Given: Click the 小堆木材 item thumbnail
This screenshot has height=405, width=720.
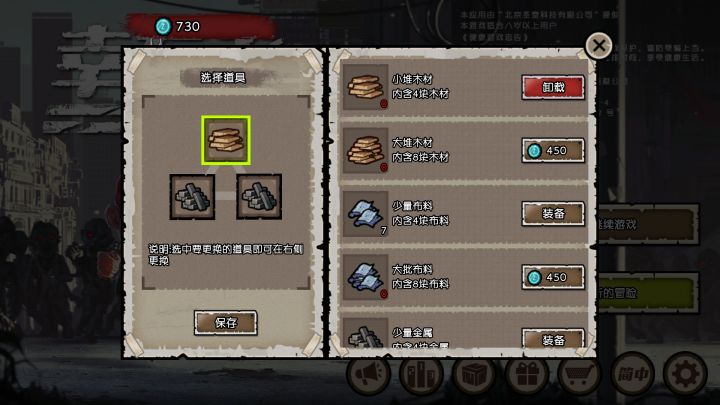Looking at the screenshot, I should (x=366, y=87).
